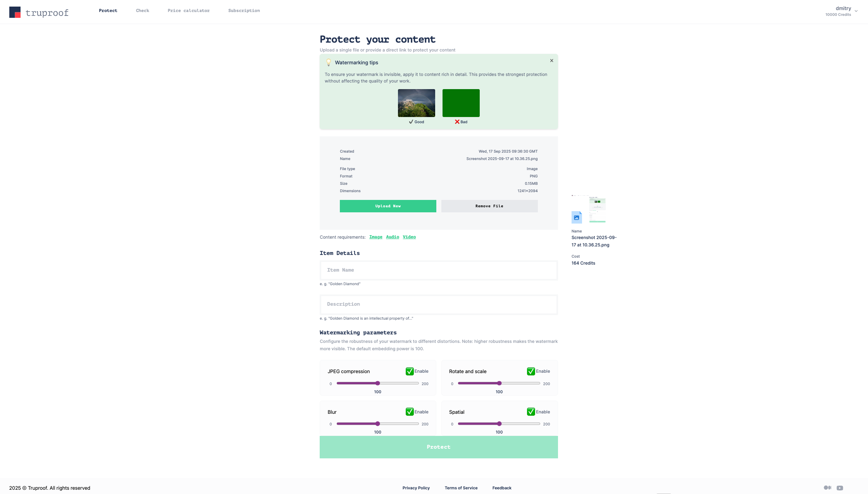Open Image content requirements link

tap(376, 237)
